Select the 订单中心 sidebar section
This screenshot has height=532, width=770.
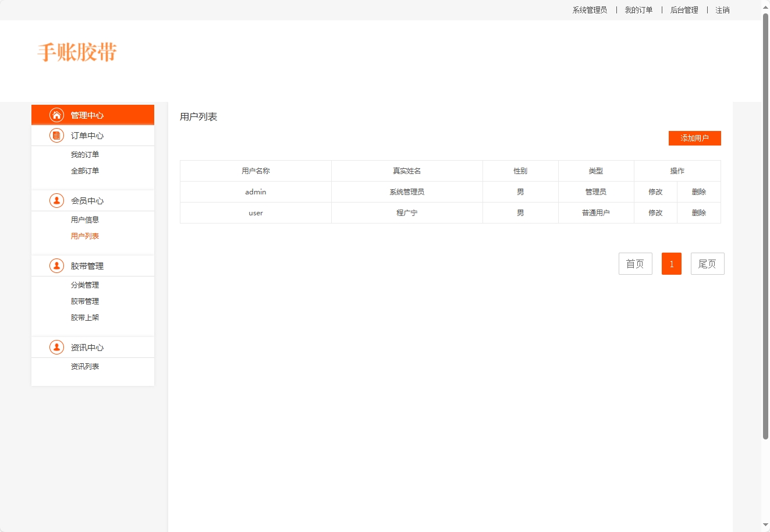point(93,136)
